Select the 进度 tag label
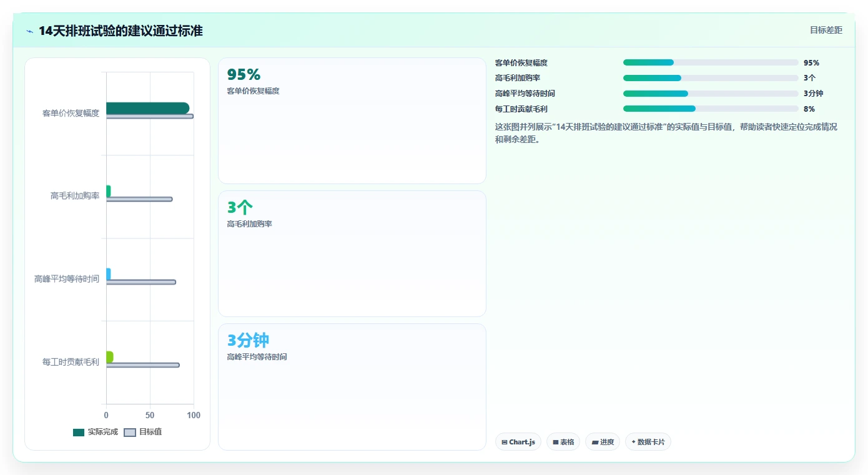 [607, 442]
